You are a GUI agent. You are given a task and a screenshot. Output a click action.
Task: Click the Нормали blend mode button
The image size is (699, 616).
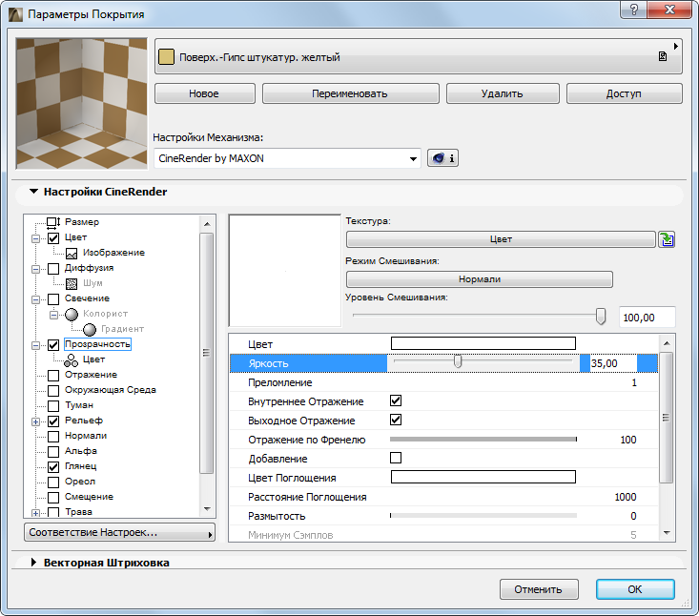pyautogui.click(x=480, y=279)
